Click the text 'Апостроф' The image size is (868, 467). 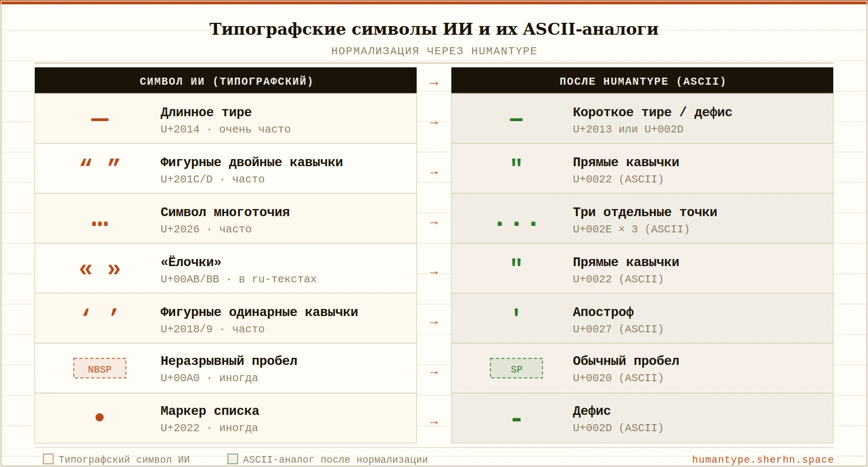coord(603,312)
